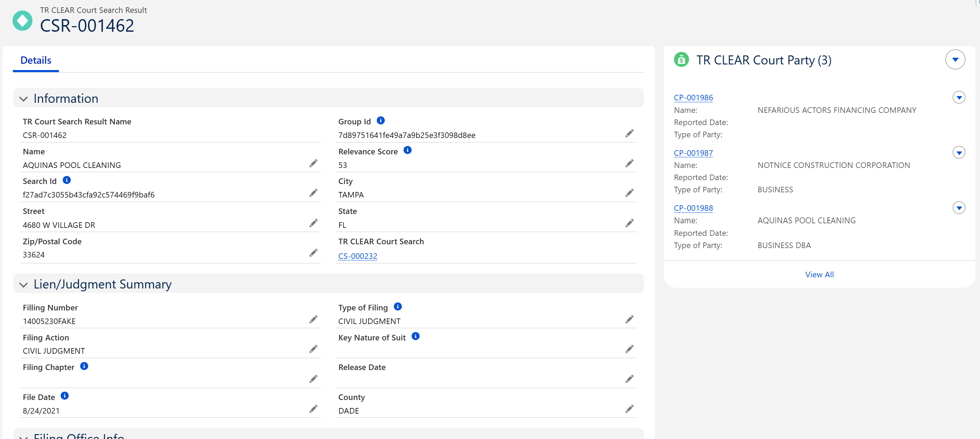Open row actions menu for CP-001987

[959, 153]
